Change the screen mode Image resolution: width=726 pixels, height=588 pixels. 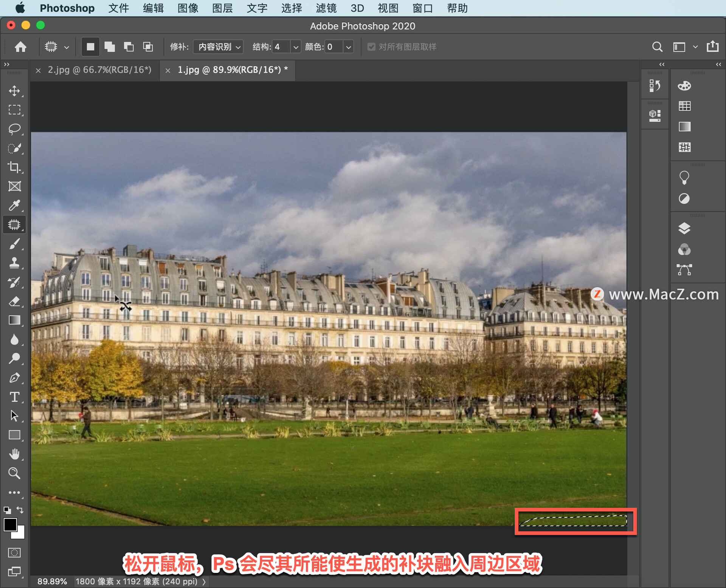pos(14,571)
